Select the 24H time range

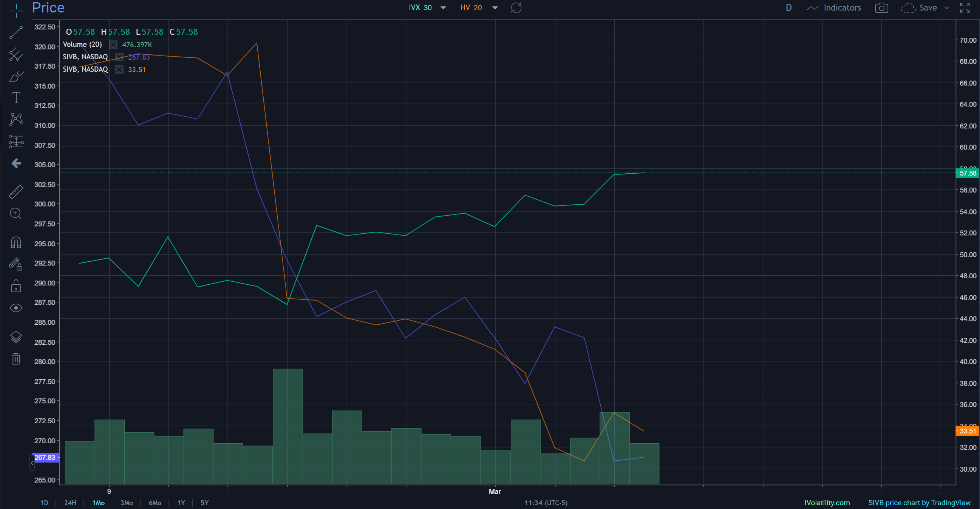coord(70,503)
